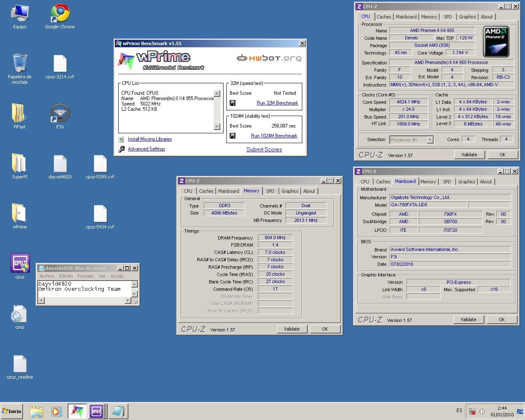
Task: Switch to CPU tab in Memory window
Action: pos(188,191)
